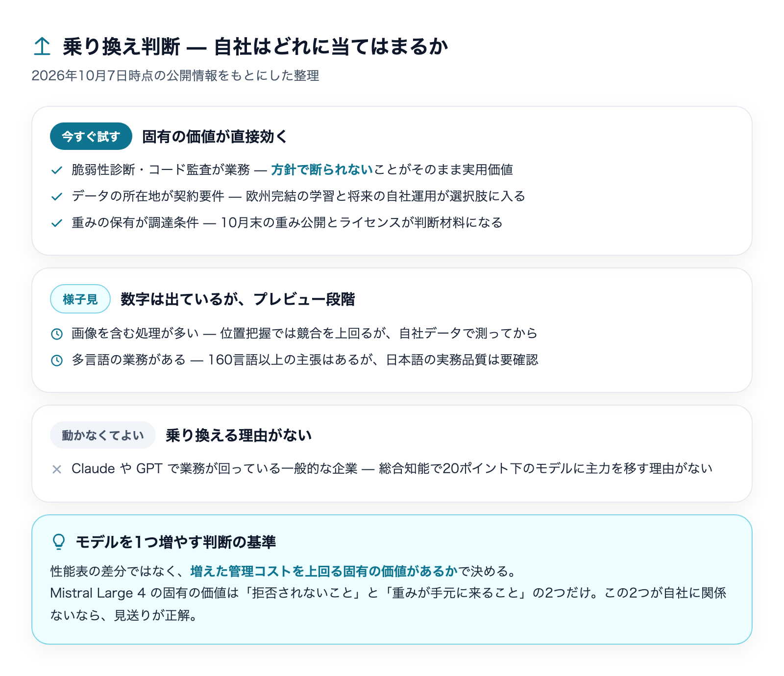Click the text 位置把握では競合を上回るが、自社データで測ってから

pyautogui.click(x=379, y=333)
